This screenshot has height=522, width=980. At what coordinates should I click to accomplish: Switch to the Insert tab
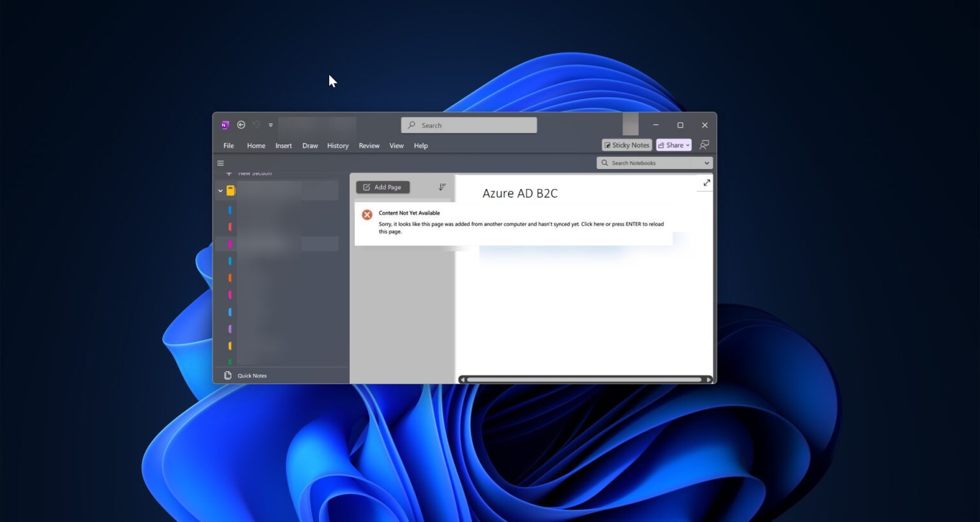coord(283,145)
